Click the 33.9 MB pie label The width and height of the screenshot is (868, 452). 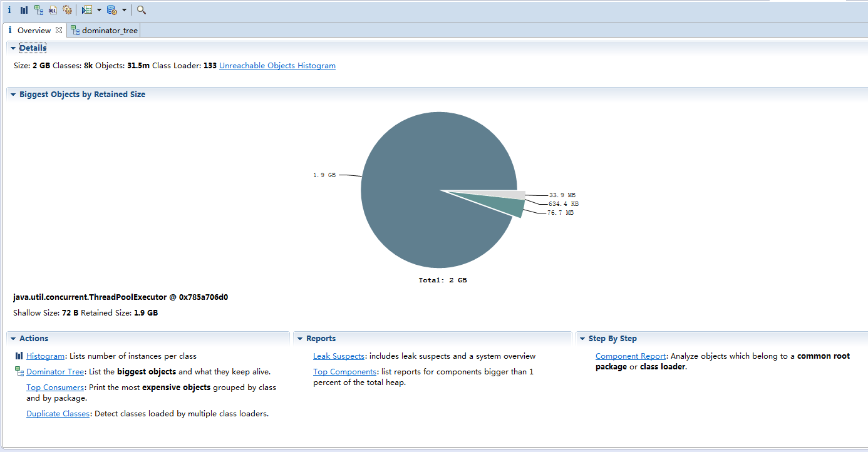click(x=562, y=195)
